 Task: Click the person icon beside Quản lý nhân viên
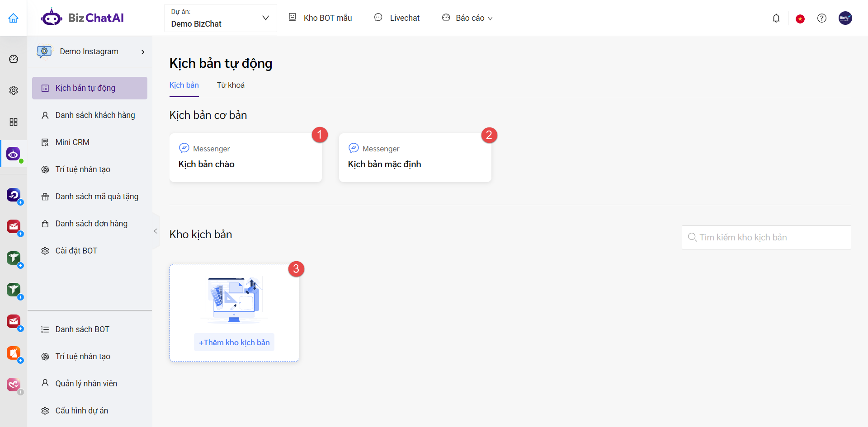(x=45, y=383)
